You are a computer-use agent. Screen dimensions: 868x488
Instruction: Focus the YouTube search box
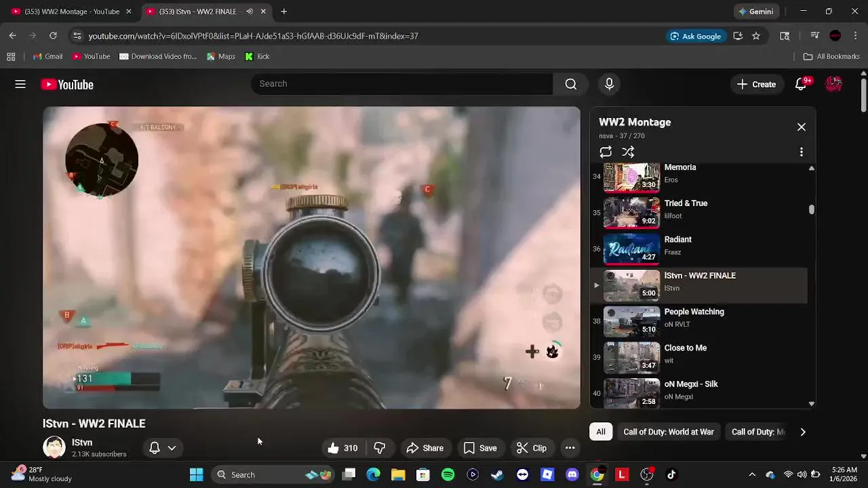coord(401,84)
